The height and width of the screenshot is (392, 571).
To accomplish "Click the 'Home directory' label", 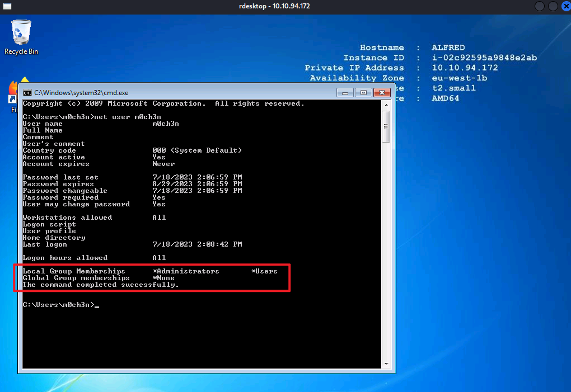I will [x=54, y=238].
